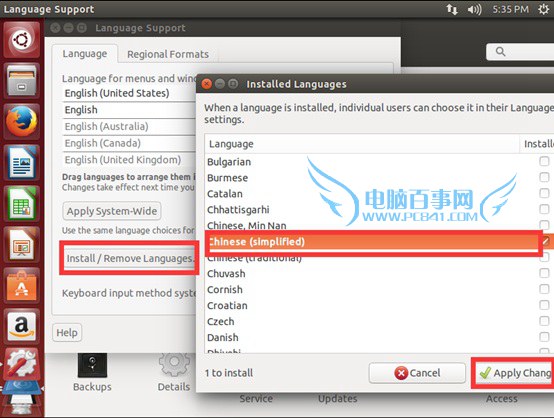The height and width of the screenshot is (418, 554).
Task: Click the network indicator in the top panel
Action: [452, 9]
